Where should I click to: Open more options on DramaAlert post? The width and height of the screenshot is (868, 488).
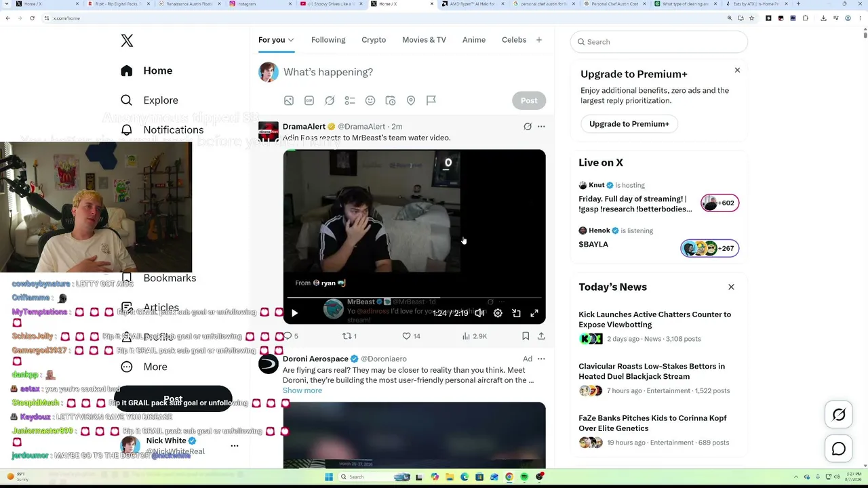(x=541, y=127)
